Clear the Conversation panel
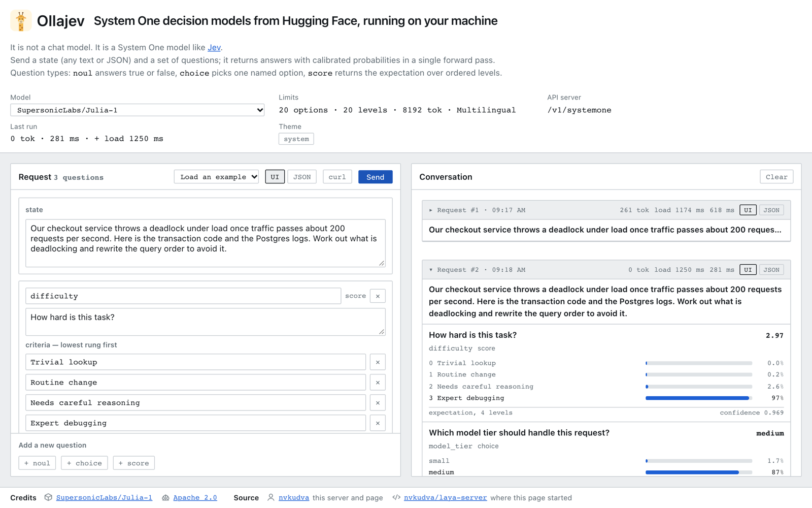 [x=776, y=177]
